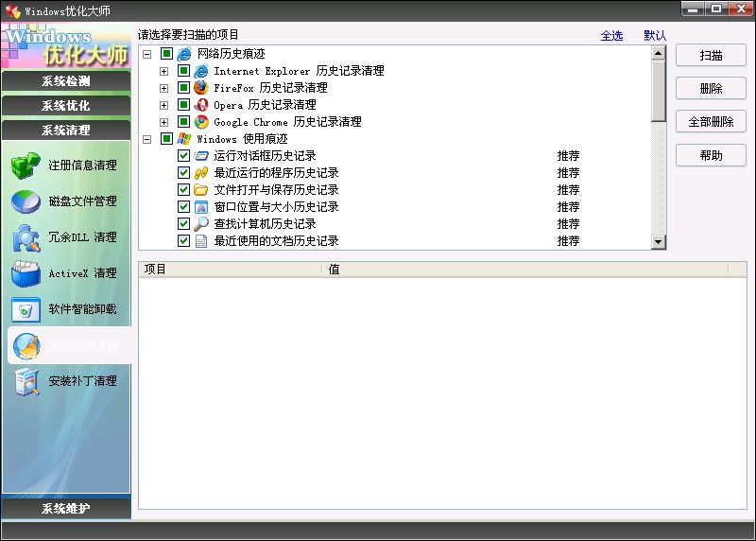Toggle the 文件打开与保存历史记录 checkbox
The width and height of the screenshot is (756, 541).
click(x=183, y=190)
